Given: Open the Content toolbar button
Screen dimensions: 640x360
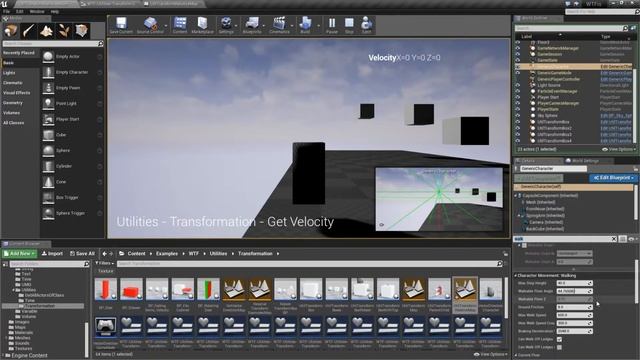Looking at the screenshot, I should 180,25.
